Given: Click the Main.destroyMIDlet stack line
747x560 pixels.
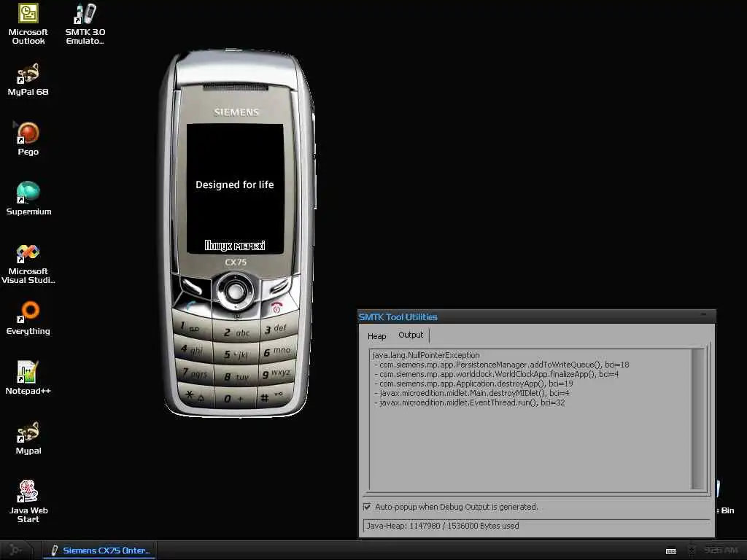Looking at the screenshot, I should pyautogui.click(x=472, y=393).
